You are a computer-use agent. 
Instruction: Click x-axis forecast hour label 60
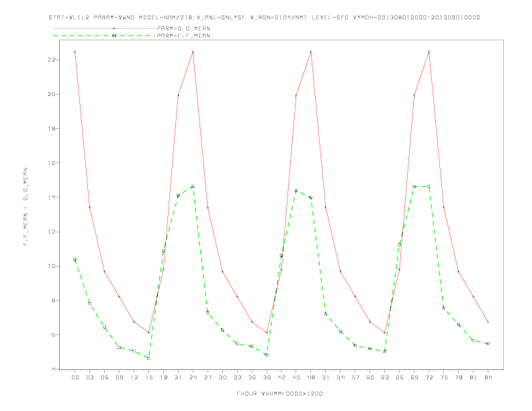[370, 377]
